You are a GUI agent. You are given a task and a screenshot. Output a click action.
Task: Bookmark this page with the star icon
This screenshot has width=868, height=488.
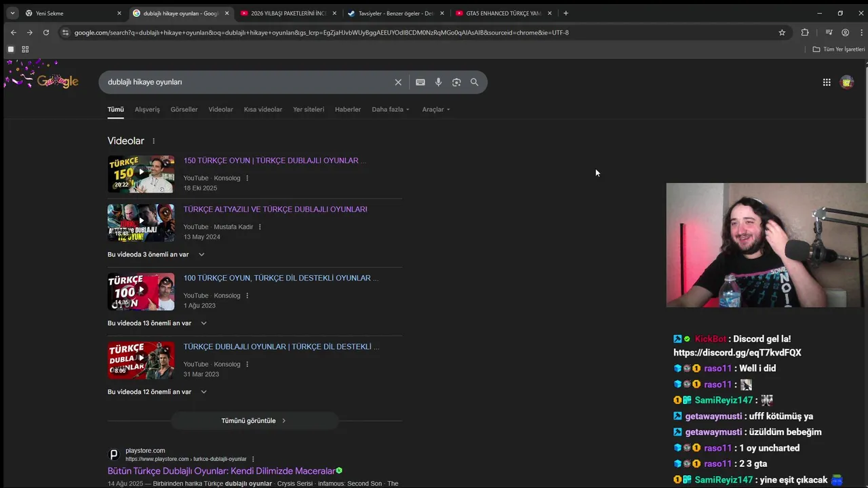coord(782,33)
